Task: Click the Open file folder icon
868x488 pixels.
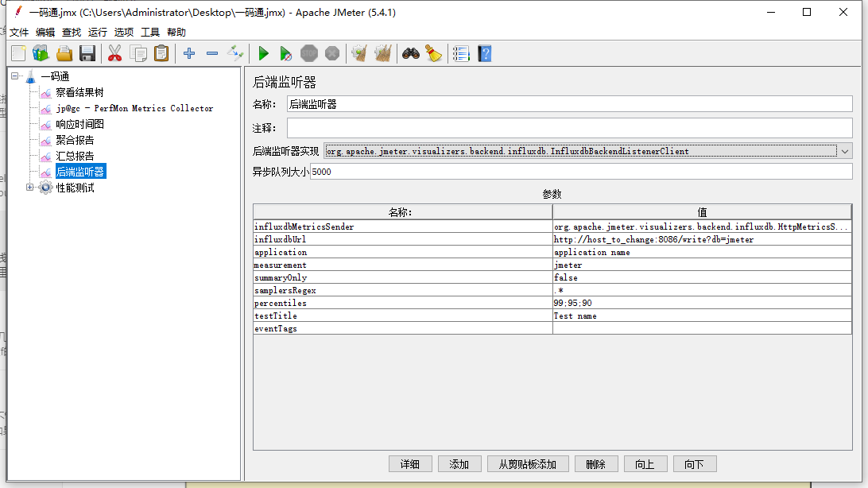Action: [64, 54]
